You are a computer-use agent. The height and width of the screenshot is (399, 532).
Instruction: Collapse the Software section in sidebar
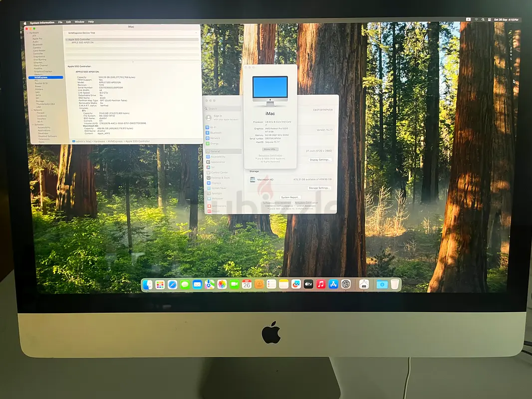[x=33, y=125]
